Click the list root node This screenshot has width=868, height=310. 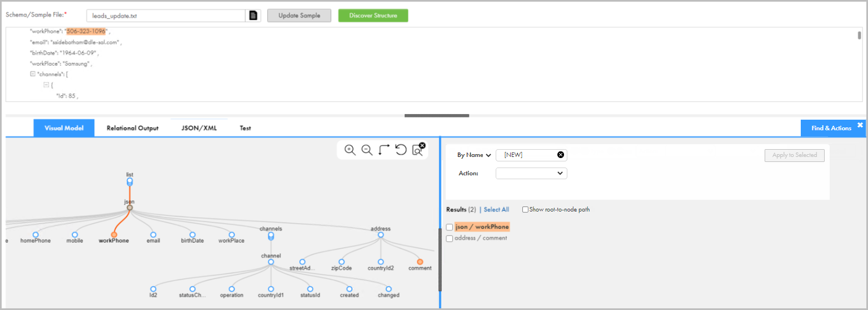point(129,181)
